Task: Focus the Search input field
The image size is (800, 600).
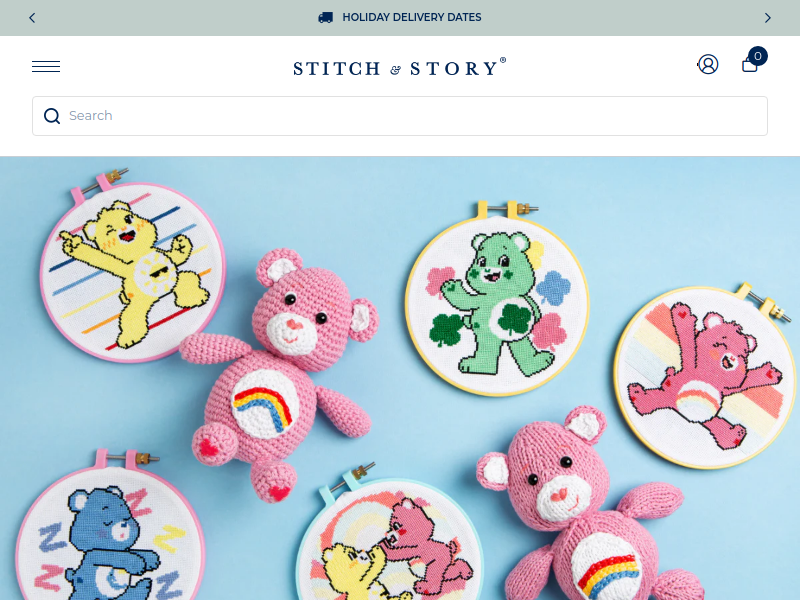Action: tap(400, 116)
